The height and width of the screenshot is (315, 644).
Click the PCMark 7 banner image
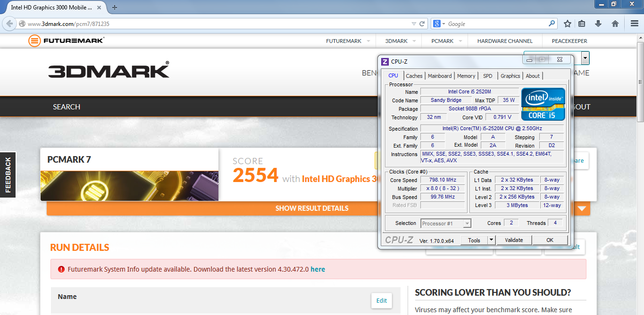[x=129, y=185]
